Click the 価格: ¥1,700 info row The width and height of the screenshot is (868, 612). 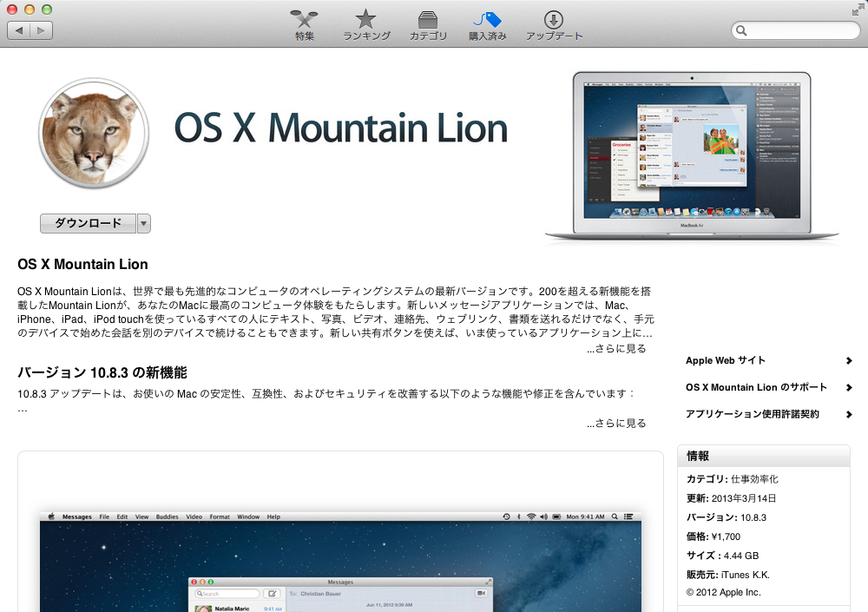click(713, 536)
